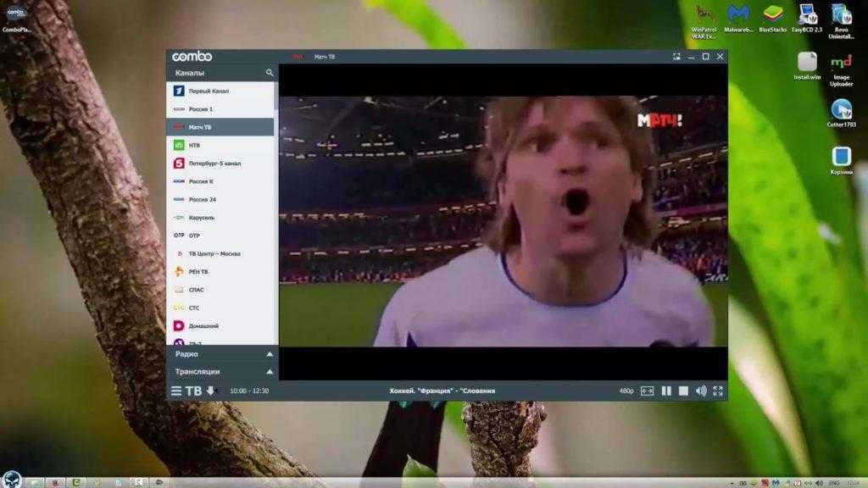The height and width of the screenshot is (488, 868).
Task: Switch to Россия 1 channel
Action: click(x=201, y=109)
